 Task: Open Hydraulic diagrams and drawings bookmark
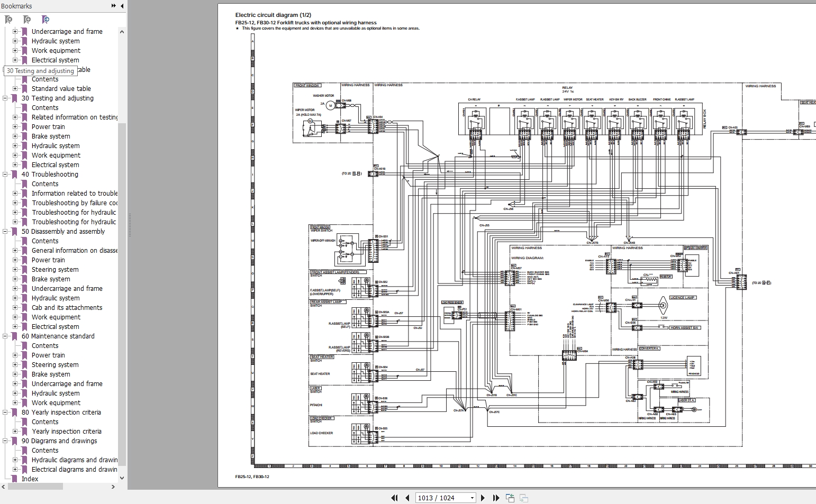click(x=74, y=460)
